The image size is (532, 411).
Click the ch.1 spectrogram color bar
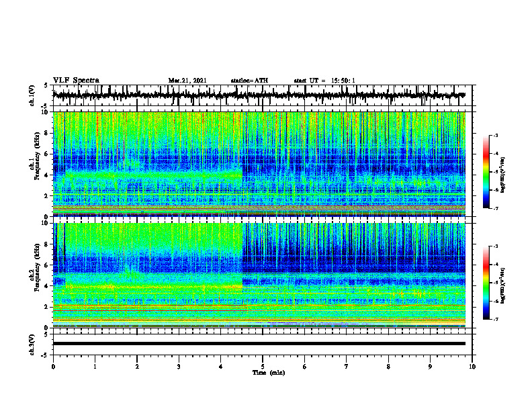[x=486, y=172]
